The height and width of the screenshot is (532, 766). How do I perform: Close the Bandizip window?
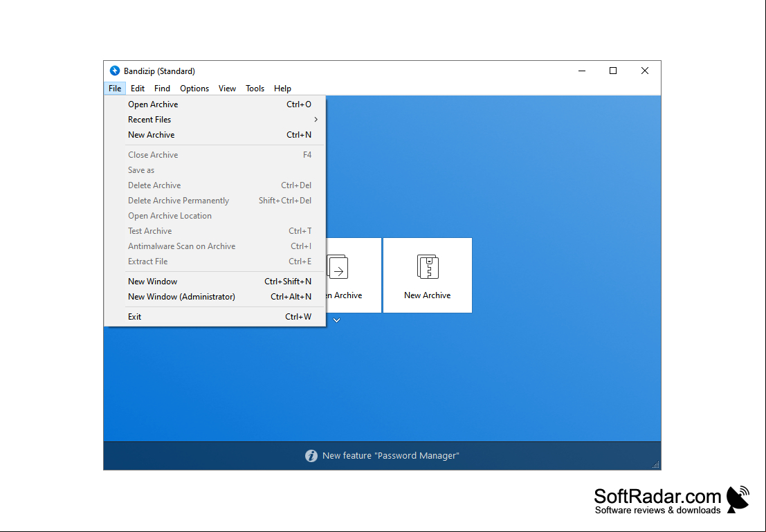click(x=645, y=71)
